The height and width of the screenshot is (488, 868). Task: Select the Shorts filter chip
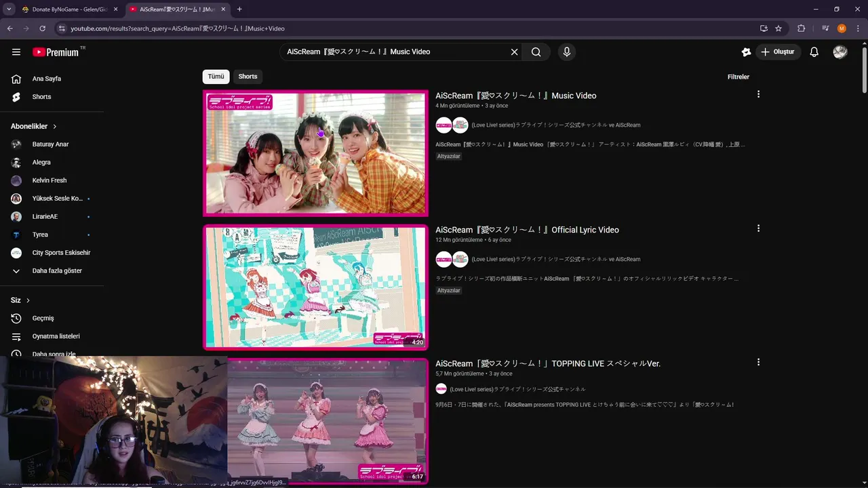(248, 77)
